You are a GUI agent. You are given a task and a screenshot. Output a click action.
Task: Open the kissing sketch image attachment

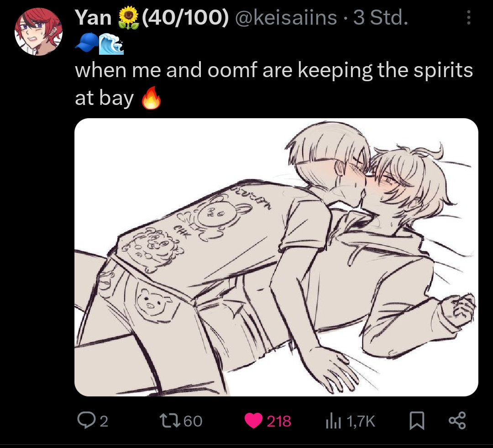click(276, 257)
